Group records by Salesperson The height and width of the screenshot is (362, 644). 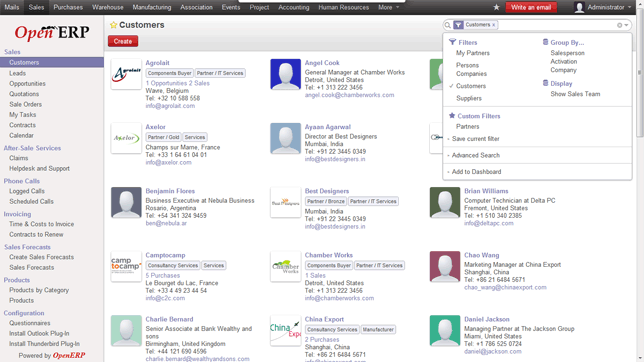click(x=567, y=53)
